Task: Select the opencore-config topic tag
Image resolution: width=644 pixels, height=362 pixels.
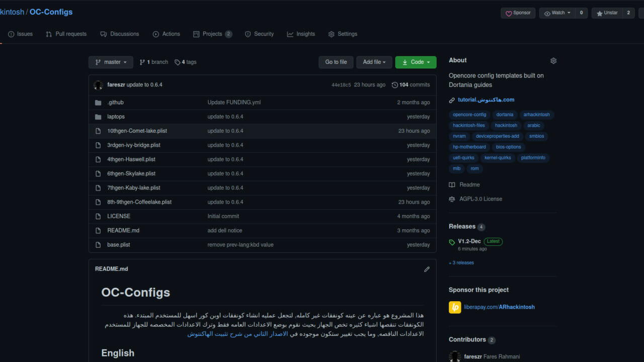Action: coord(469,115)
